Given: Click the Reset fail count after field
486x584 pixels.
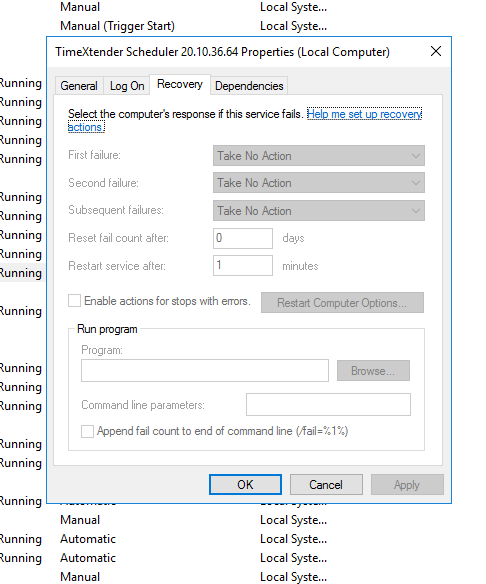Looking at the screenshot, I should (x=243, y=238).
